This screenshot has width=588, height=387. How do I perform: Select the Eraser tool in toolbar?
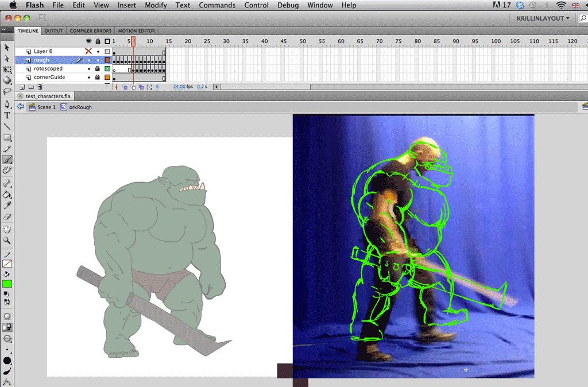pos(7,216)
